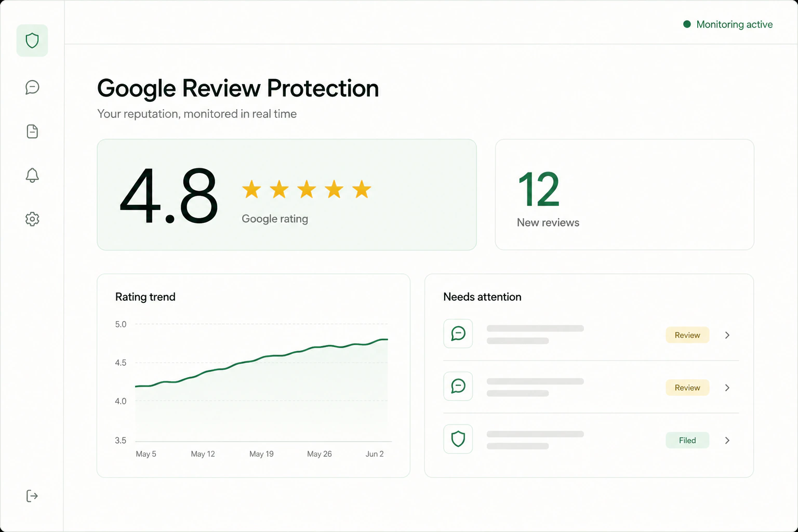Viewport: 798px width, 532px height.
Task: Select the first chat icon under Needs attention
Action: 458,334
